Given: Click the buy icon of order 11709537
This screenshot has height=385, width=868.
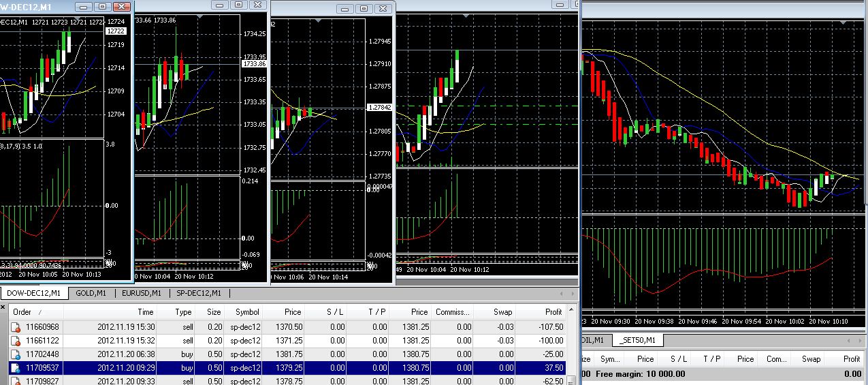Looking at the screenshot, I should click(16, 367).
